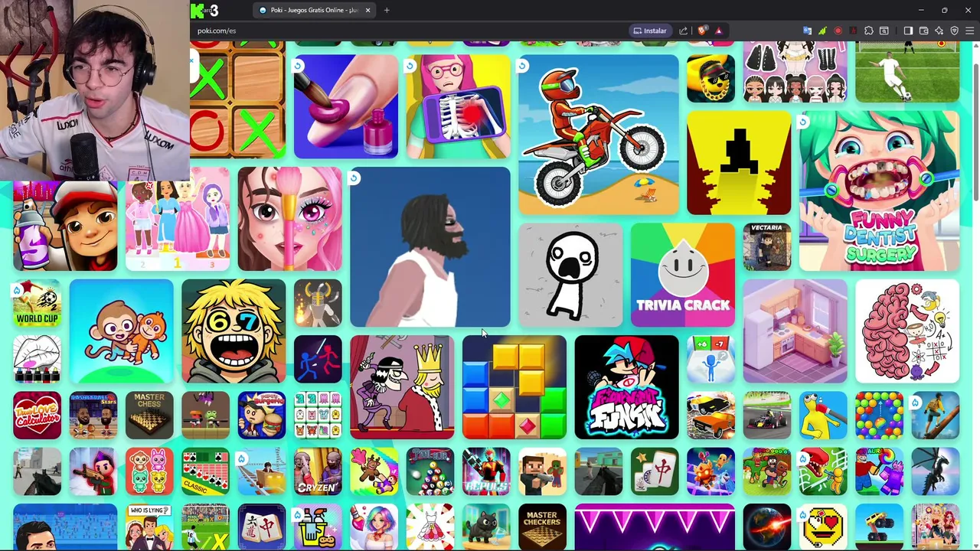Click the red record extension icon
The image size is (980, 551).
pos(838,31)
